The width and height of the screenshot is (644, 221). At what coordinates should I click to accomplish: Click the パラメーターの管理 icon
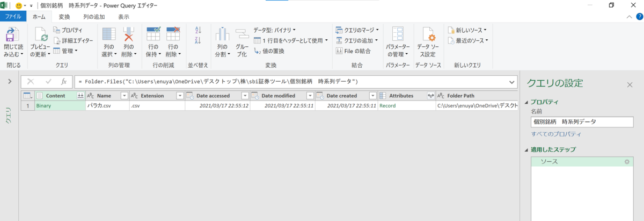click(x=398, y=35)
